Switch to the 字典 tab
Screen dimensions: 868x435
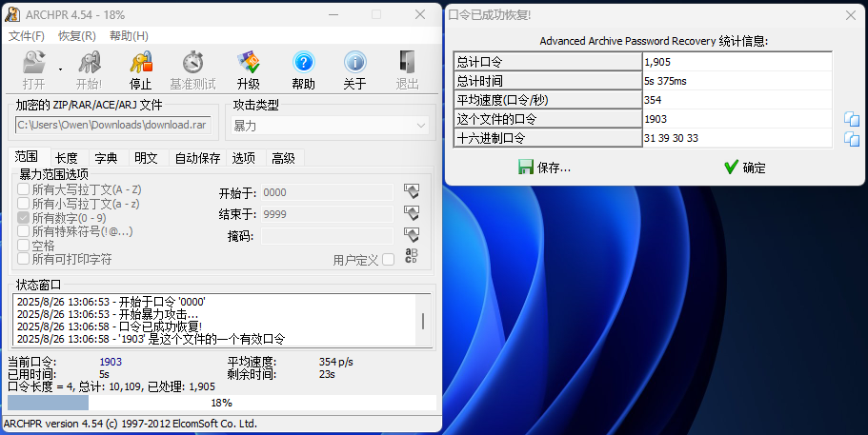(x=106, y=158)
